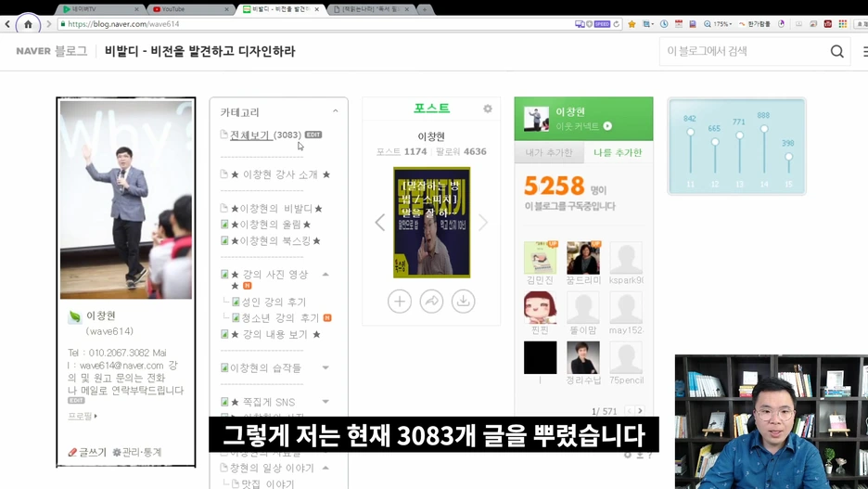The height and width of the screenshot is (489, 868).
Task: Open a new browser tab
Action: point(425,9)
